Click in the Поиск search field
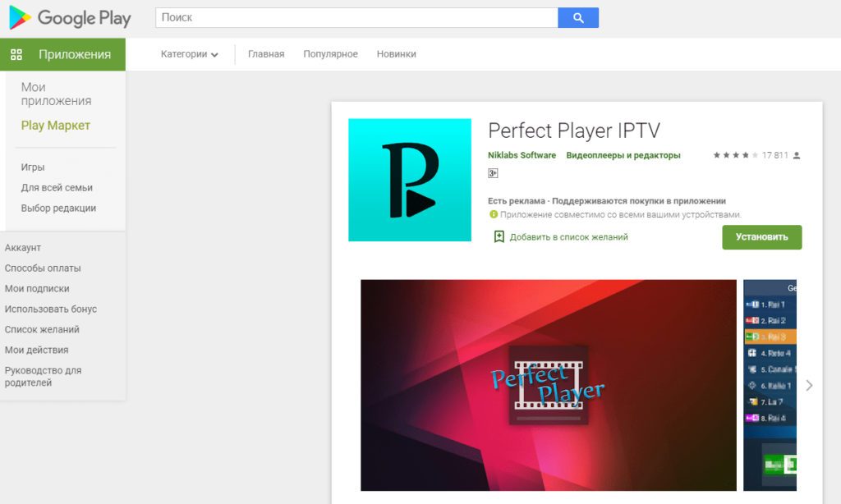841x504 pixels. pos(356,17)
